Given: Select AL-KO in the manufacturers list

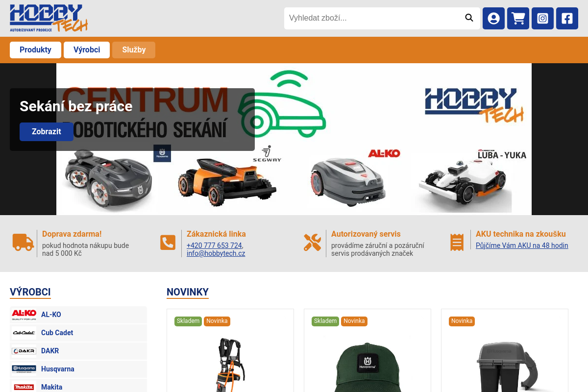Looking at the screenshot, I should (78, 315).
